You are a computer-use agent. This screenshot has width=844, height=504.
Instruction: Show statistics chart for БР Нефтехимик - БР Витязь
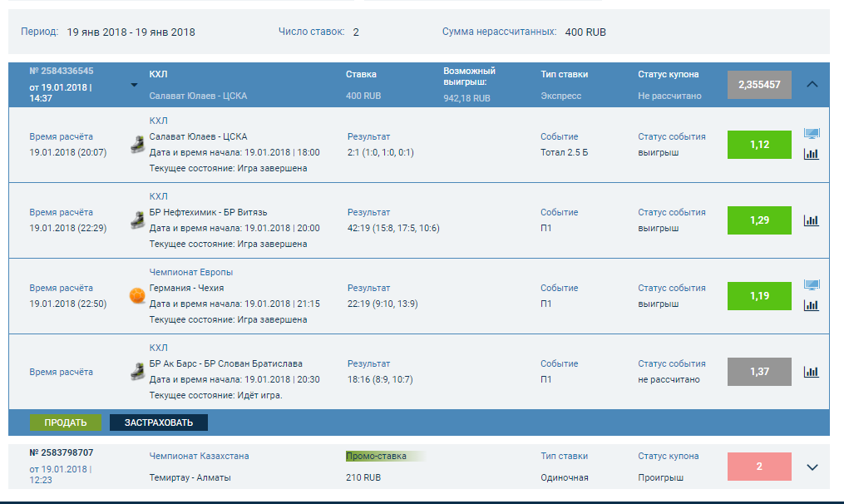click(811, 220)
